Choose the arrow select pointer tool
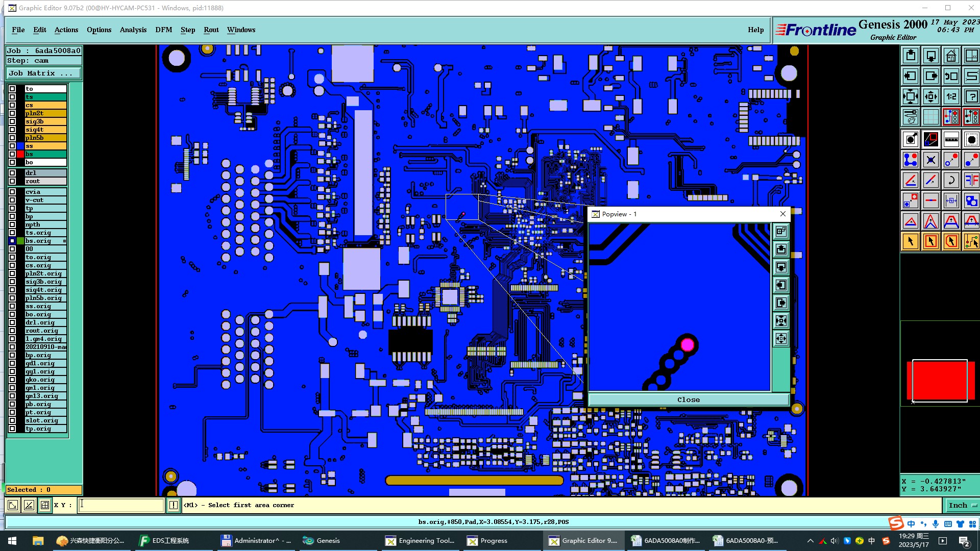 [x=910, y=241]
